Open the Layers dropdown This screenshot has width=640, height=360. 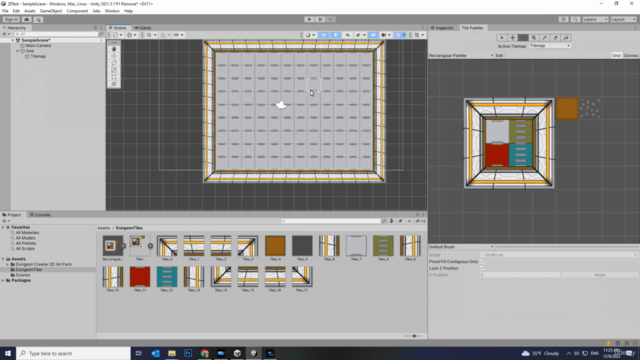pos(595,19)
